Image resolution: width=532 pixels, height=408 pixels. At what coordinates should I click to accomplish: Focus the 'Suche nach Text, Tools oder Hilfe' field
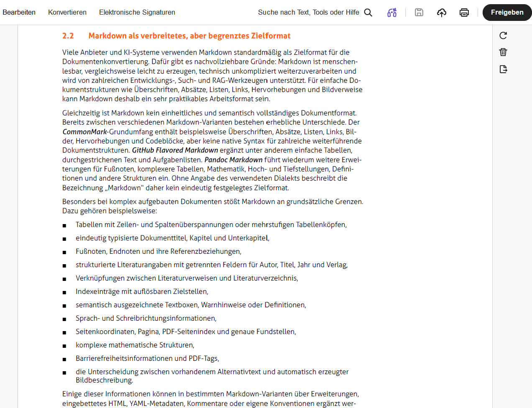click(309, 13)
